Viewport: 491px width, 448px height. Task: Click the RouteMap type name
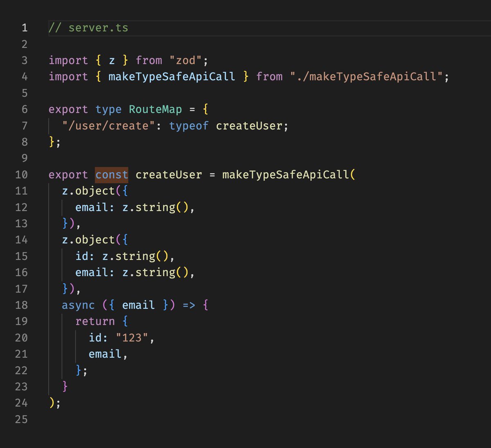pos(155,110)
